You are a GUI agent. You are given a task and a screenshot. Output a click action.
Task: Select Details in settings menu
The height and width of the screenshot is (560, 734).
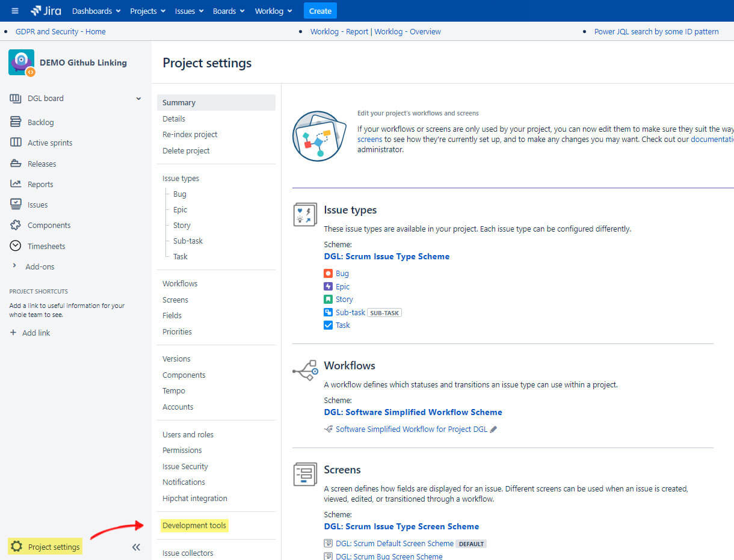[x=174, y=118]
